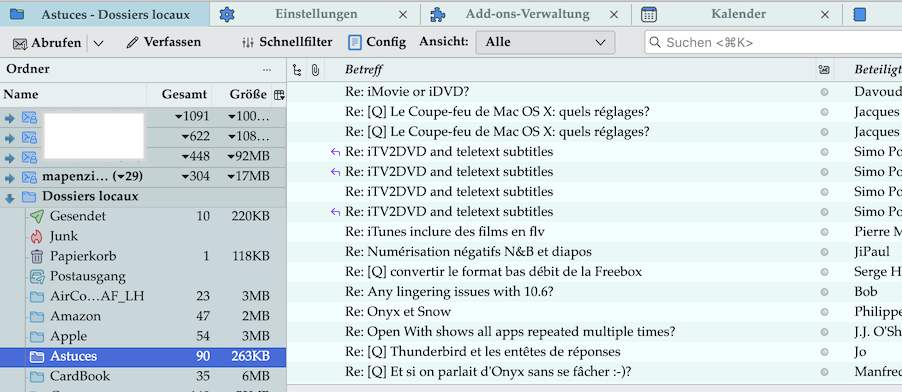Toggle read dot for iTunes inclure des films
The height and width of the screenshot is (392, 902).
824,232
